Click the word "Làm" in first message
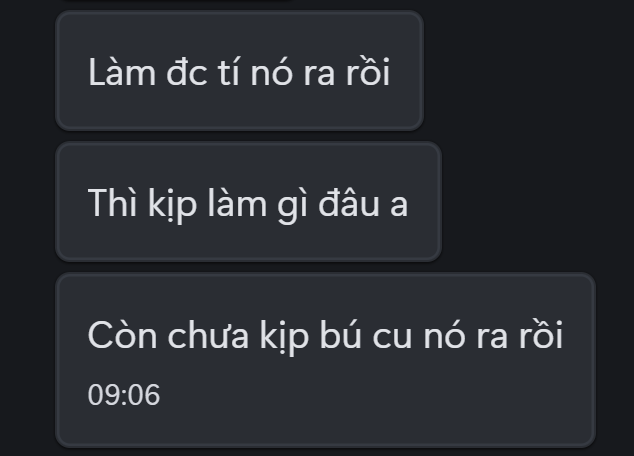This screenshot has width=634, height=456. pyautogui.click(x=122, y=72)
